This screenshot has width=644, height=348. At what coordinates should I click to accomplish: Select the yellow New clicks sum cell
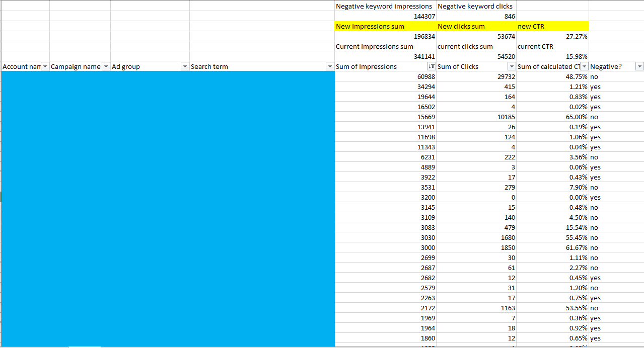click(476, 26)
